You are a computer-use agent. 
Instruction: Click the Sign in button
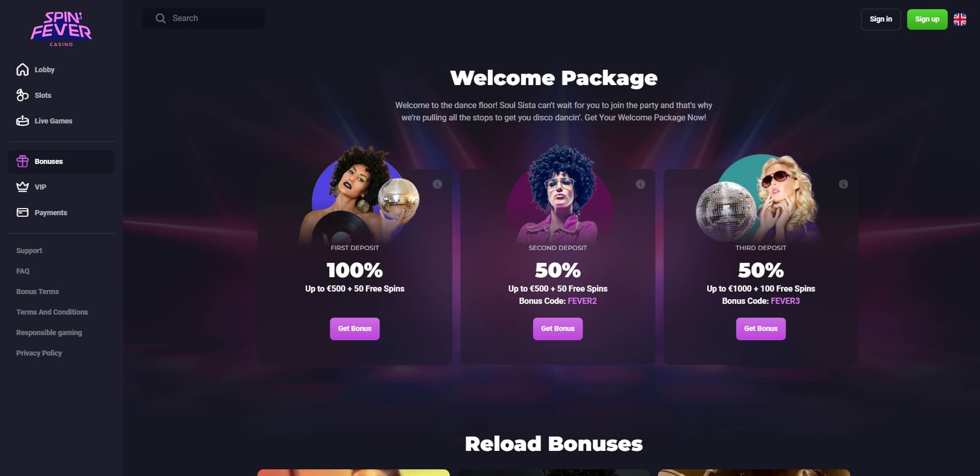point(881,19)
